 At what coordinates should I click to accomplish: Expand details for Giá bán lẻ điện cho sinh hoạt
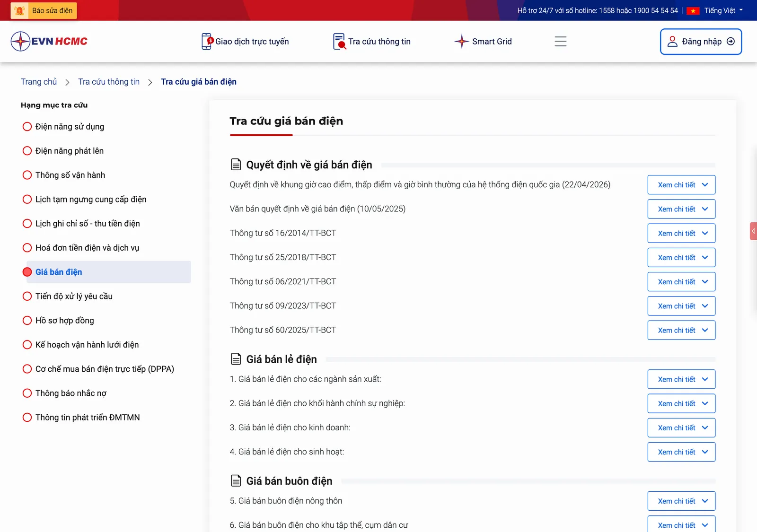click(x=681, y=452)
